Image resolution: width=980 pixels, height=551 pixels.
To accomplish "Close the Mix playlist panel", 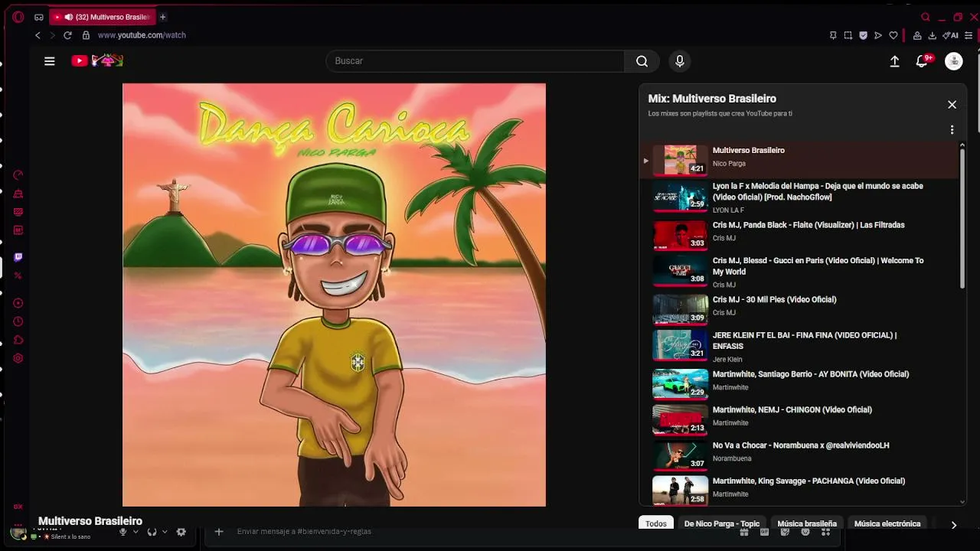I will click(x=952, y=105).
